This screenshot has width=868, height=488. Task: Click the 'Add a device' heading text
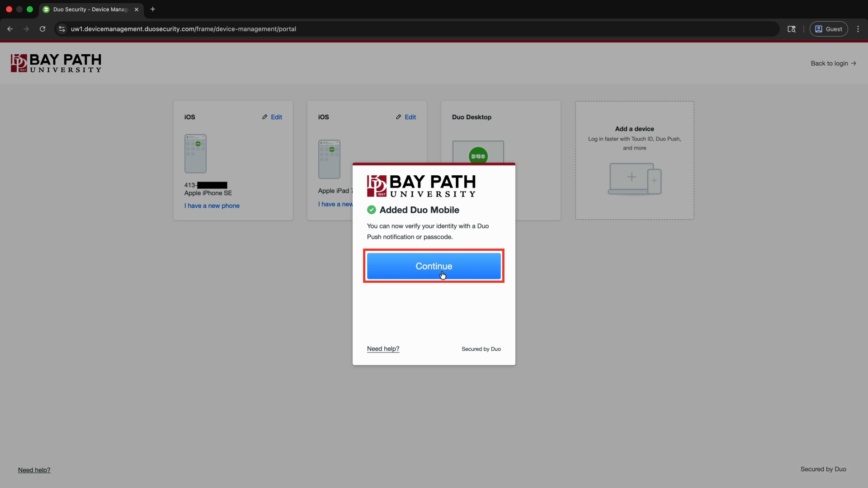click(635, 129)
